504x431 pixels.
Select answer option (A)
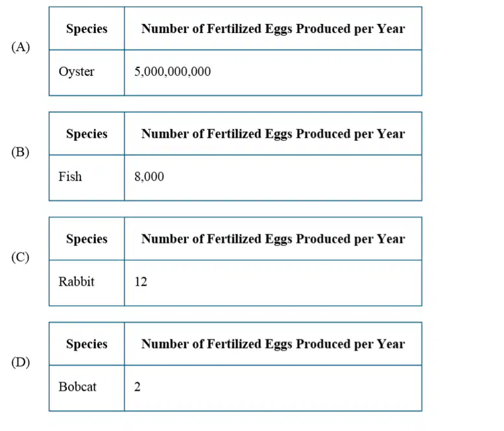tap(21, 47)
